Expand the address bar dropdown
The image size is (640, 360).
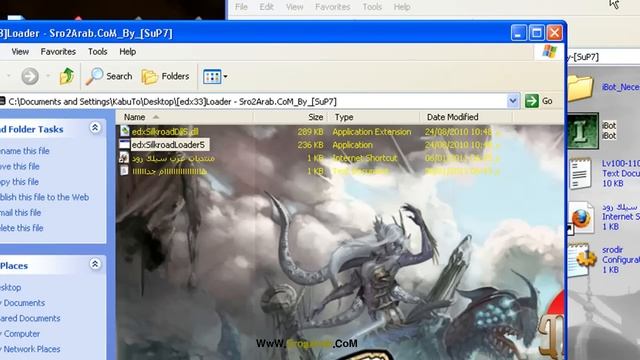513,101
